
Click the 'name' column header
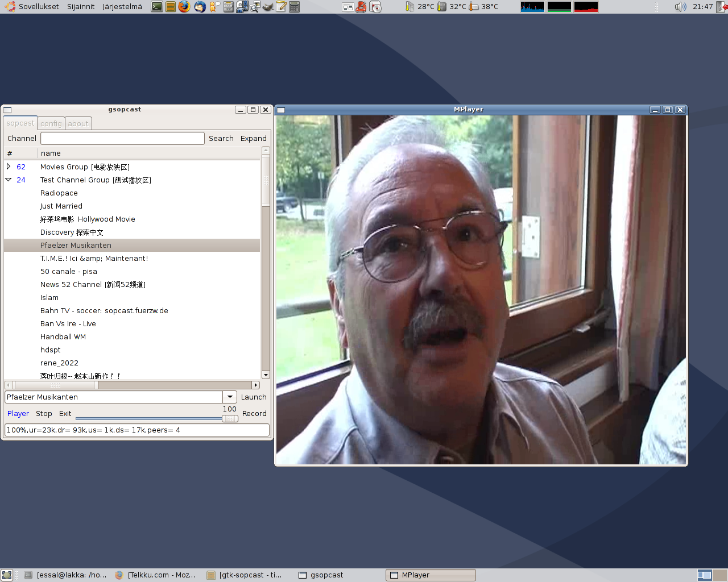149,153
